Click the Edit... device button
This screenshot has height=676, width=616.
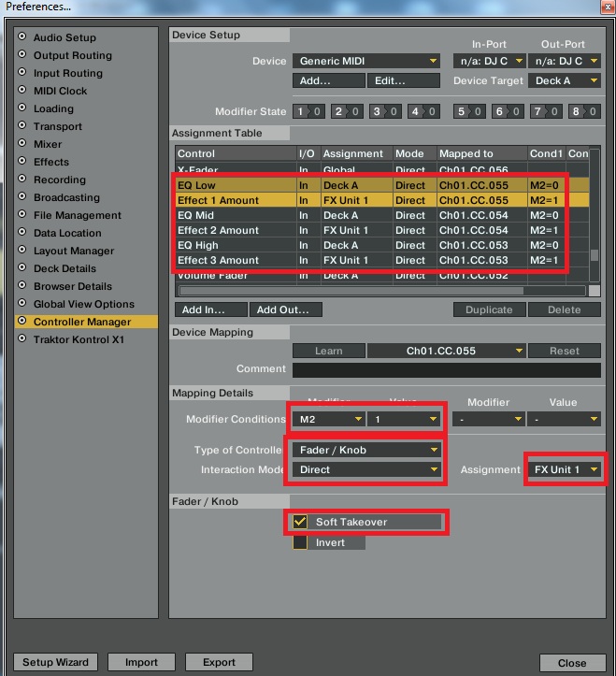click(404, 80)
